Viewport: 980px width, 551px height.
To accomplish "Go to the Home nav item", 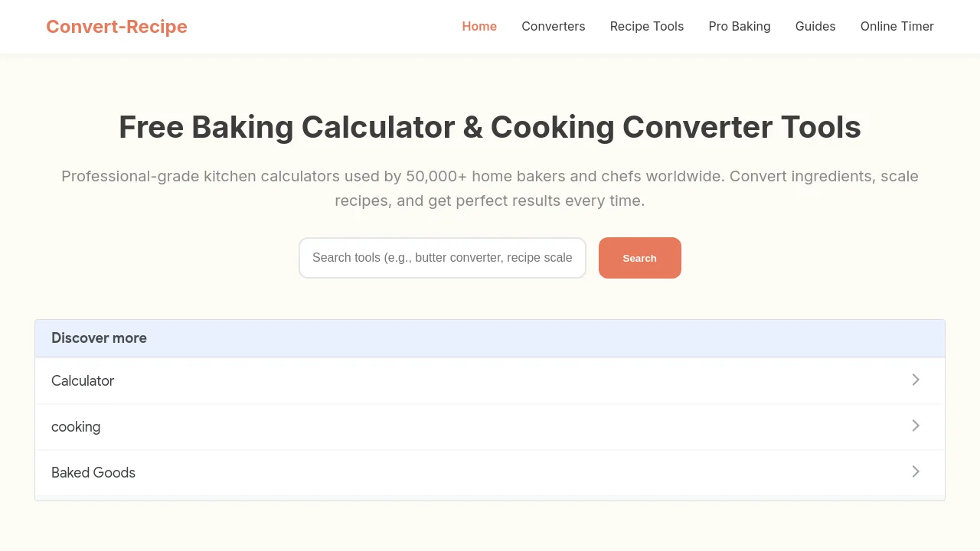I will [479, 27].
